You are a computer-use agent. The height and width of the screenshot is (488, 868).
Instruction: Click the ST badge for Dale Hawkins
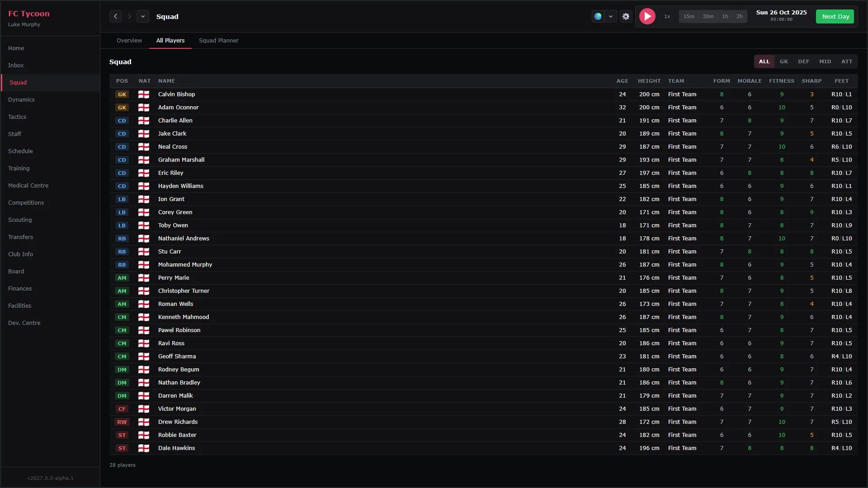[122, 448]
